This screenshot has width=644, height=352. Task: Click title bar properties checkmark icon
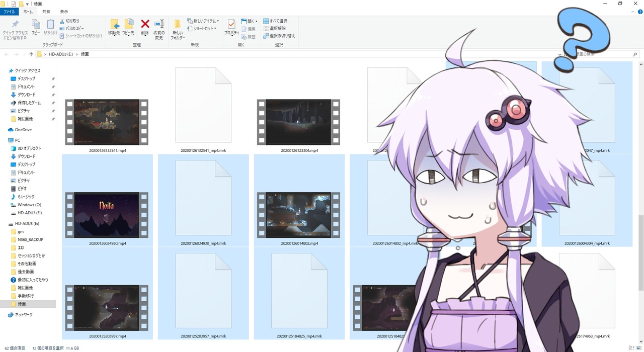pos(13,4)
